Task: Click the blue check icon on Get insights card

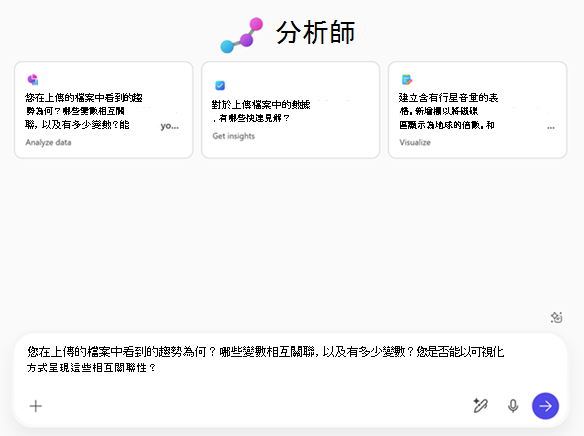Action: pyautogui.click(x=220, y=86)
